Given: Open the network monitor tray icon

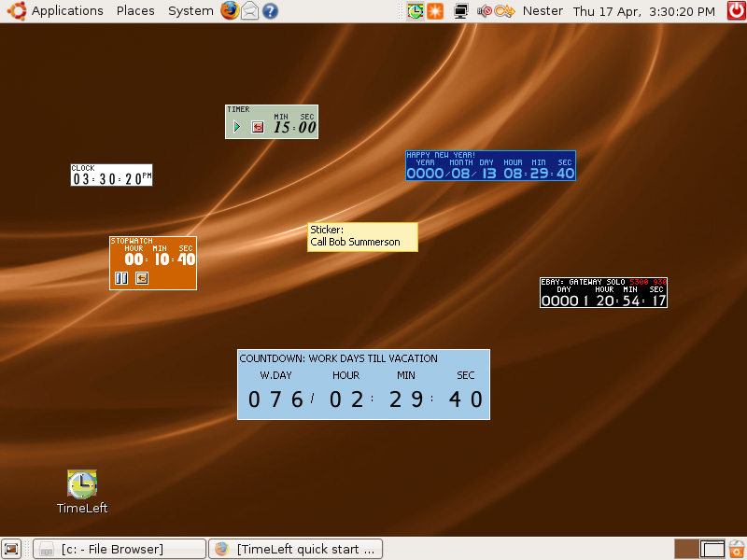Looking at the screenshot, I should pos(460,11).
